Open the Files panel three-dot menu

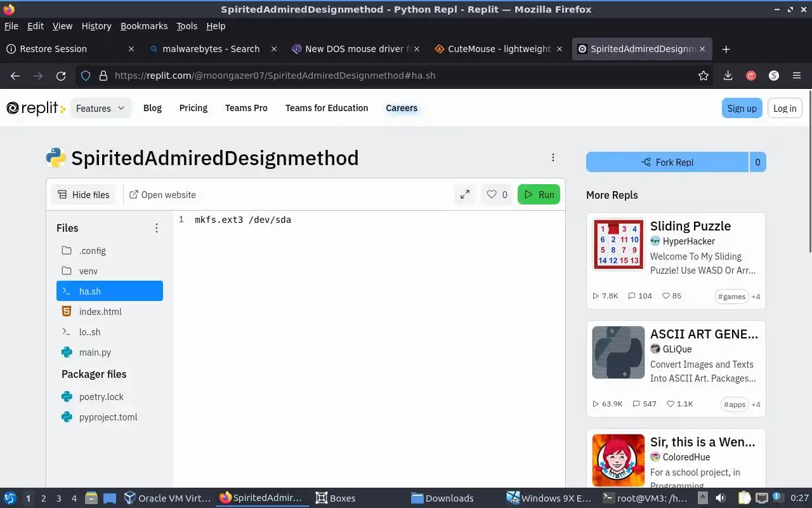(157, 228)
